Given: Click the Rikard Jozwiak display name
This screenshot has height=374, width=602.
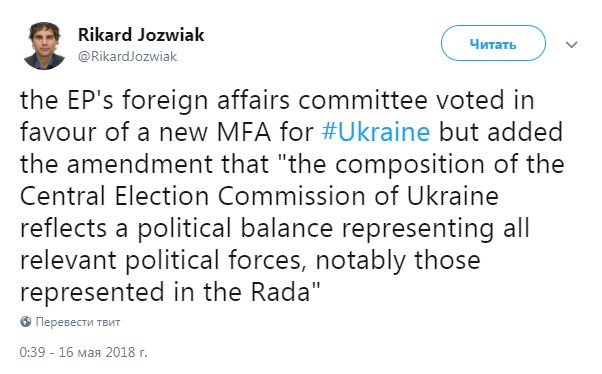Looking at the screenshot, I should click(141, 35).
